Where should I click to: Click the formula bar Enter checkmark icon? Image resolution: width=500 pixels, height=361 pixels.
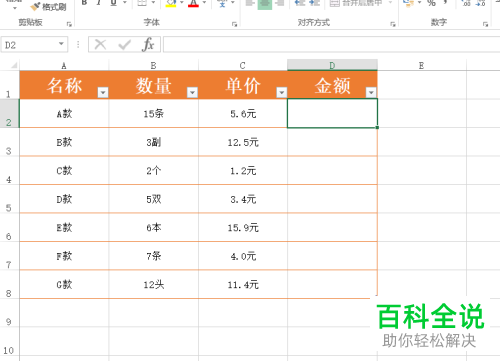tap(124, 44)
